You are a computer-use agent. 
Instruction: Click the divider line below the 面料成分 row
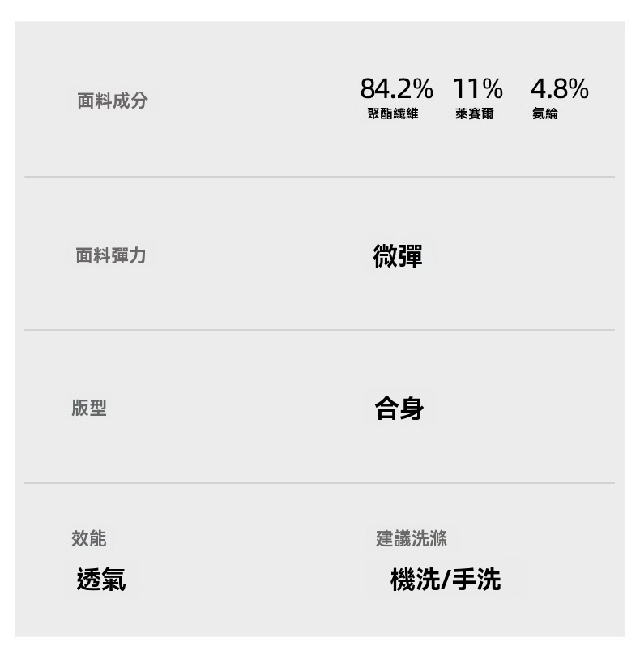click(319, 177)
